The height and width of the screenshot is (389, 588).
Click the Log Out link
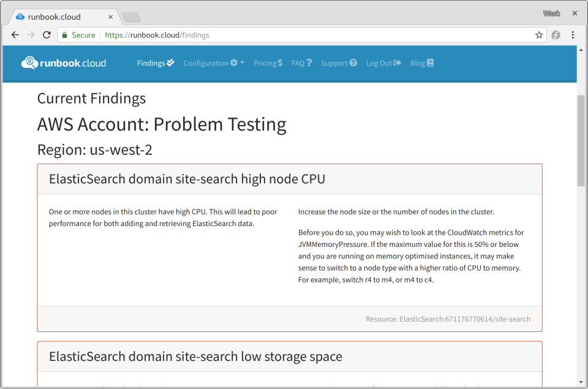pos(379,62)
